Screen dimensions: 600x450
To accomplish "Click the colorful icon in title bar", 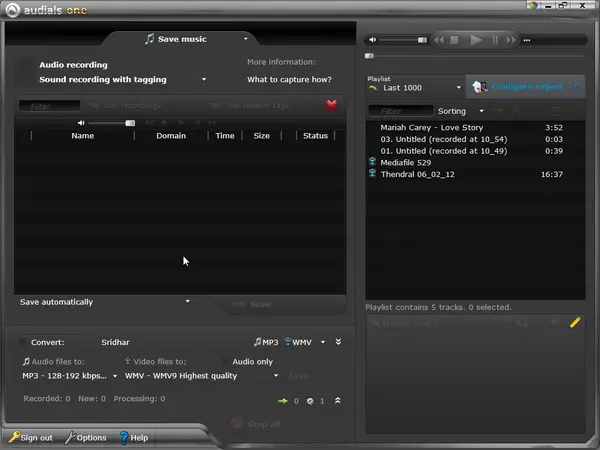I will 533,5.
